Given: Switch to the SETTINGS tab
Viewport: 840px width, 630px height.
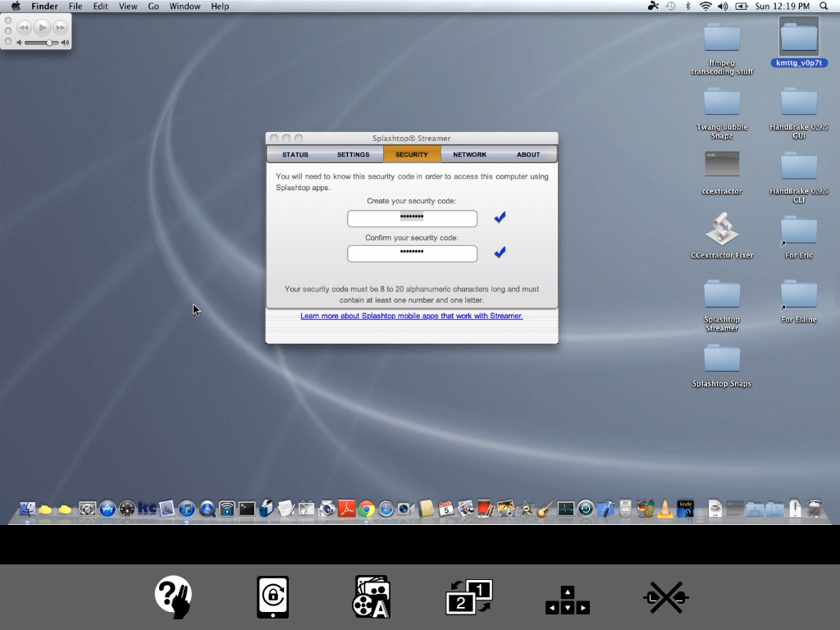Looking at the screenshot, I should tap(353, 154).
